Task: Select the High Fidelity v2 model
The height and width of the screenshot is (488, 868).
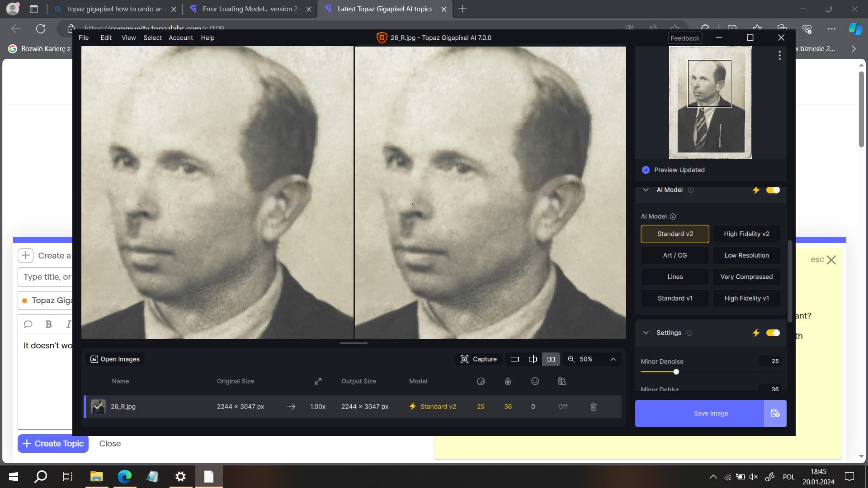Action: point(746,234)
